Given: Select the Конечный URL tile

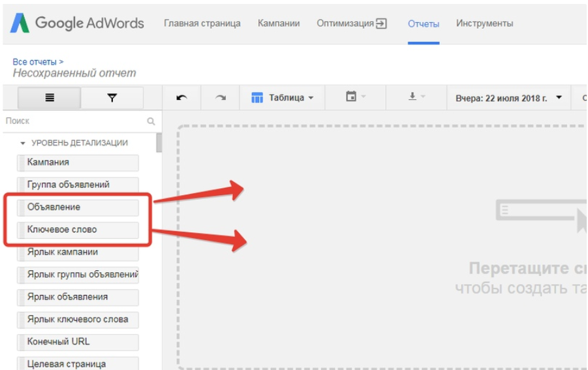Looking at the screenshot, I should point(78,342).
